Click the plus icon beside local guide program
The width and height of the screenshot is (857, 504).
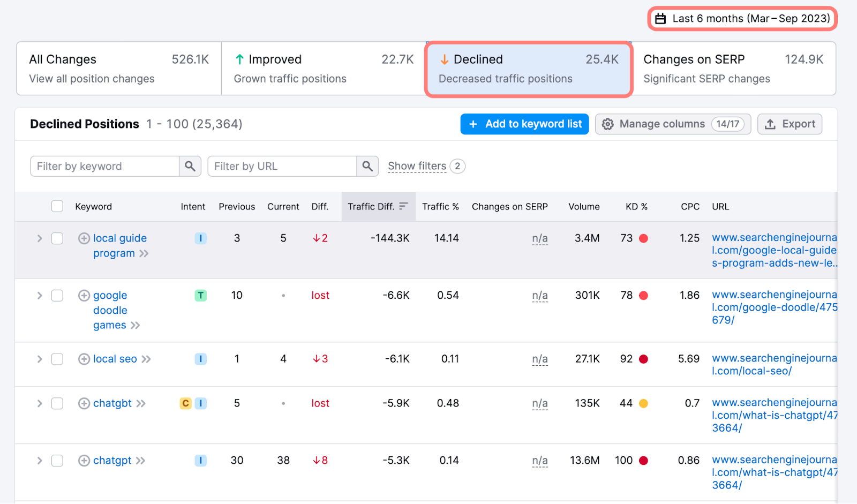[x=84, y=238]
